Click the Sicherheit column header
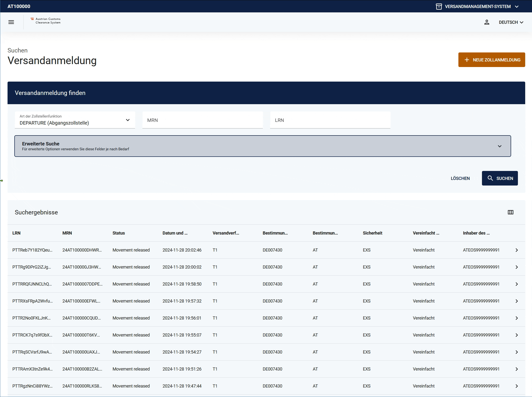This screenshot has width=532, height=397. (372, 233)
